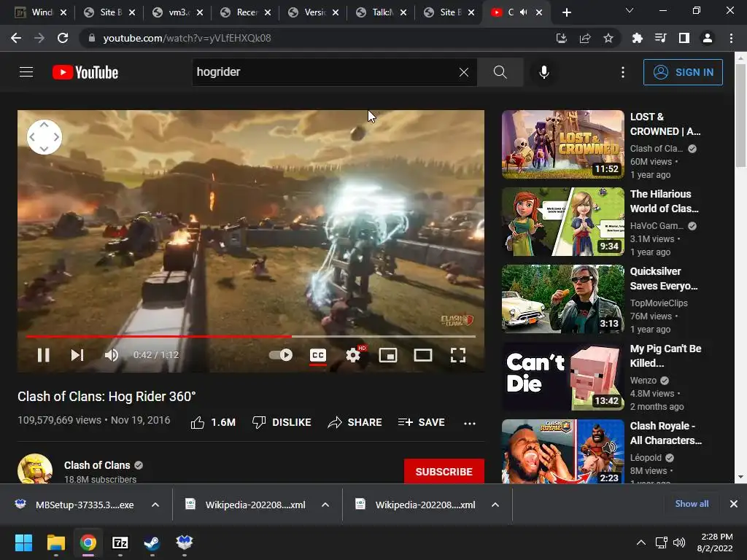
Task: Expand first Wikipedia xml download options
Action: (x=325, y=505)
